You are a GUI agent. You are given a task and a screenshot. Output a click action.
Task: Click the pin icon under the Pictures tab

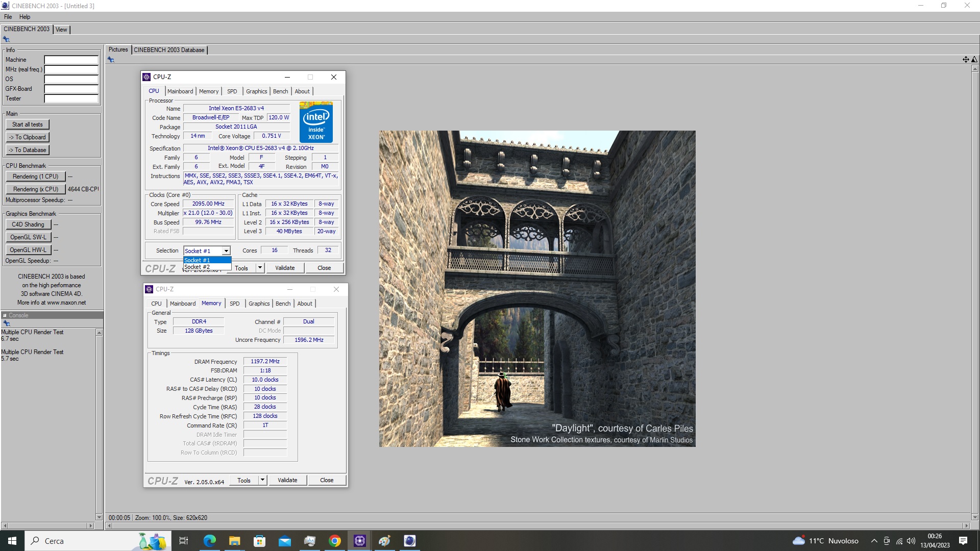111,60
